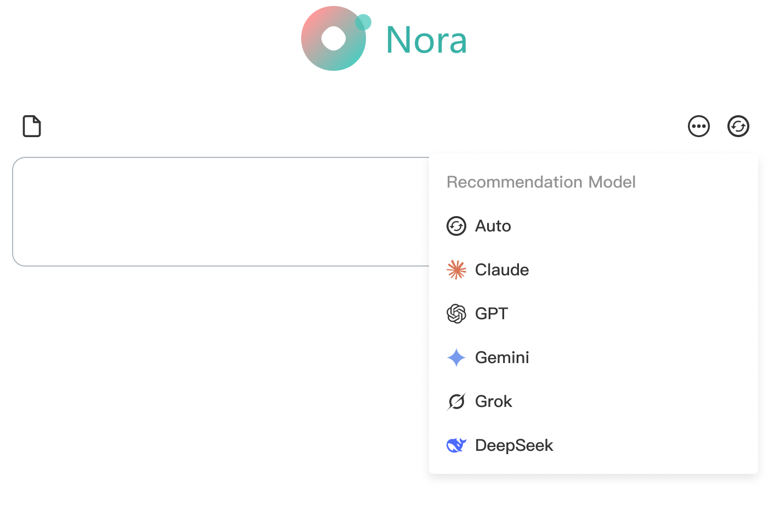Choose DeepSeek as the model

[513, 445]
